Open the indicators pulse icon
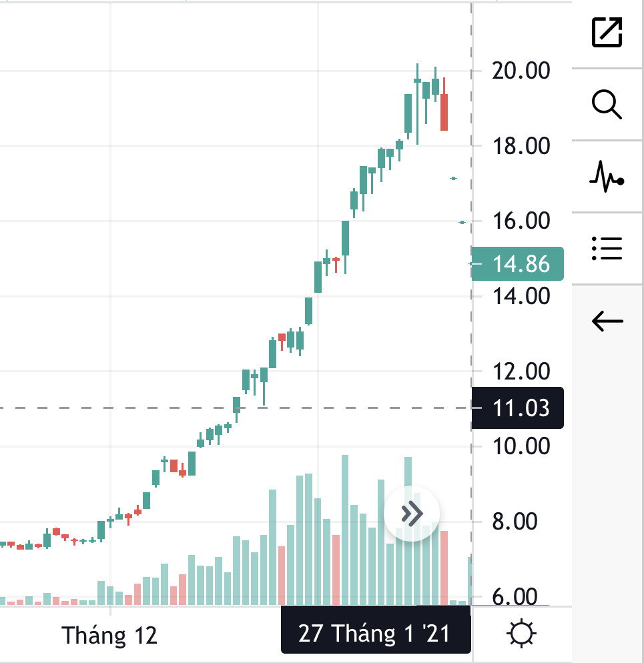Viewport: 644px width, 663px height. pos(607,177)
